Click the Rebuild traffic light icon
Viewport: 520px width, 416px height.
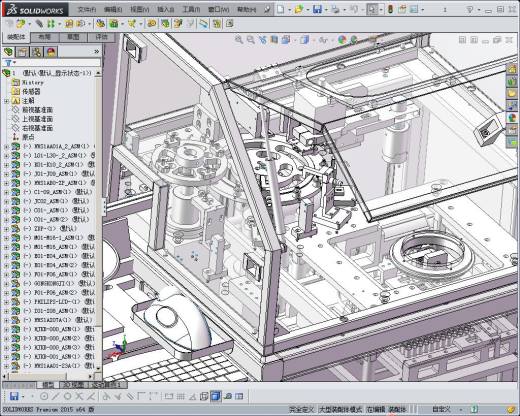(390, 9)
